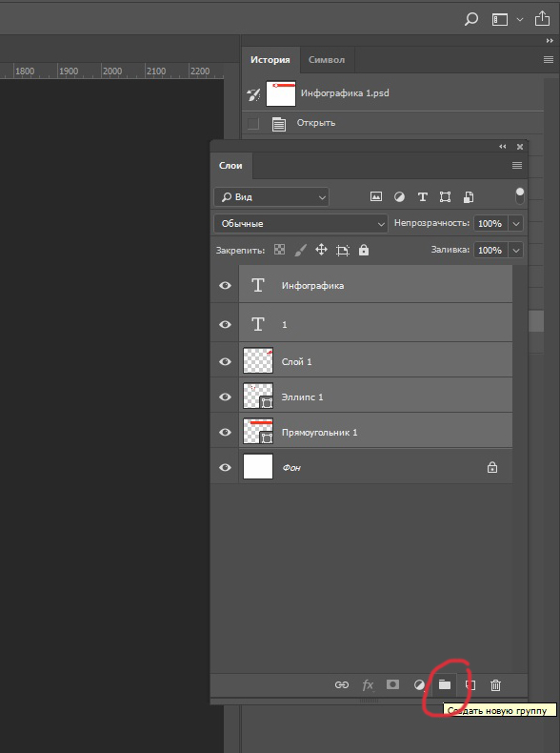Open the Обычные blend mode dropdown
560x753 pixels.
tap(301, 223)
